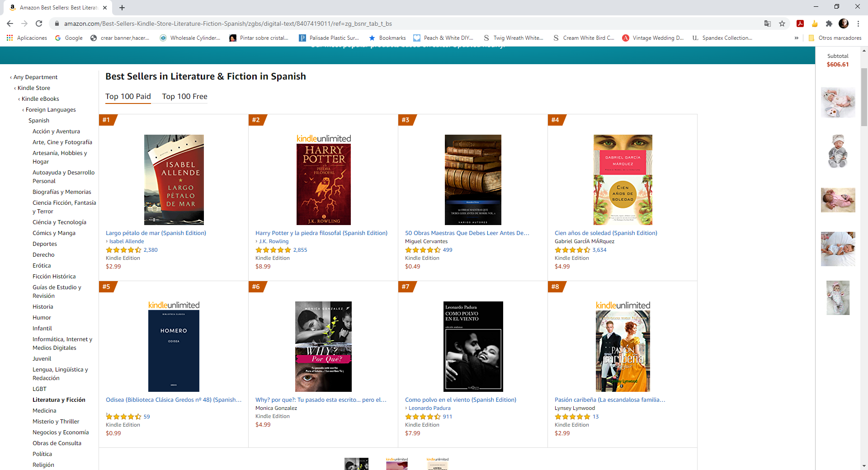Image resolution: width=868 pixels, height=470 pixels.
Task: Open the Chrome three-dot menu
Action: (858, 23)
